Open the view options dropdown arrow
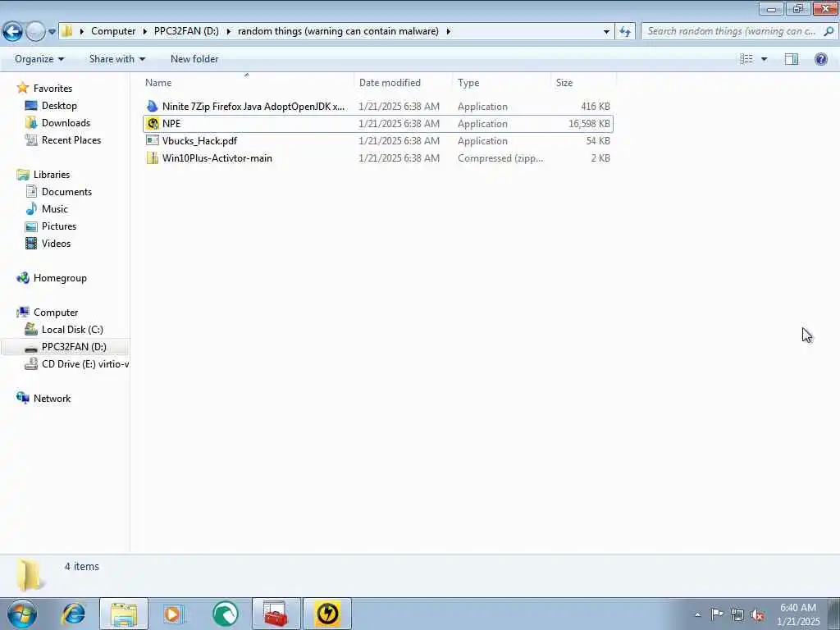The image size is (840, 630). point(764,59)
